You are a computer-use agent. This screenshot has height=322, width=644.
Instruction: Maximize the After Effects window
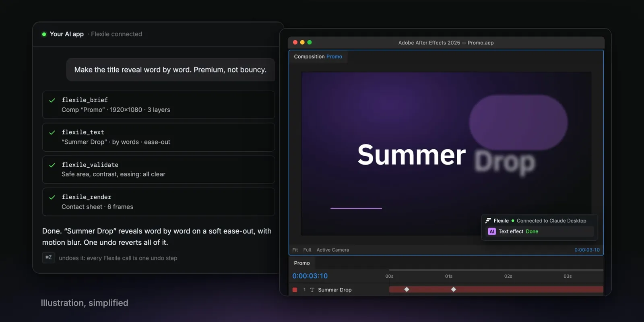[310, 42]
